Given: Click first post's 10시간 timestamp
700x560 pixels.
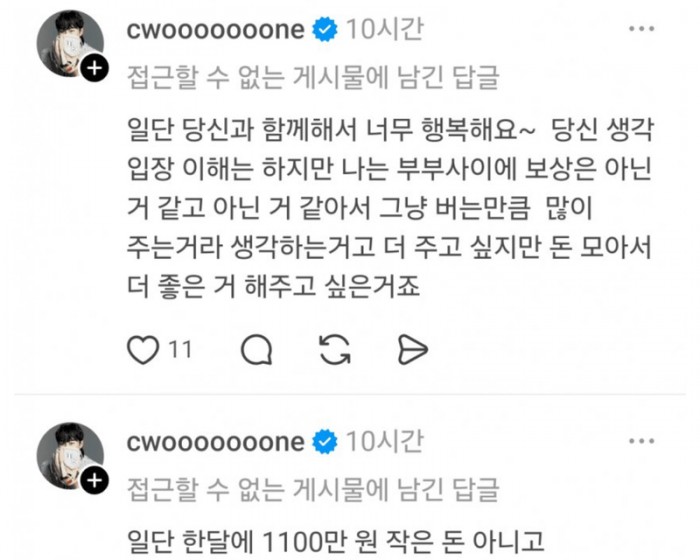Looking at the screenshot, I should (x=385, y=29).
